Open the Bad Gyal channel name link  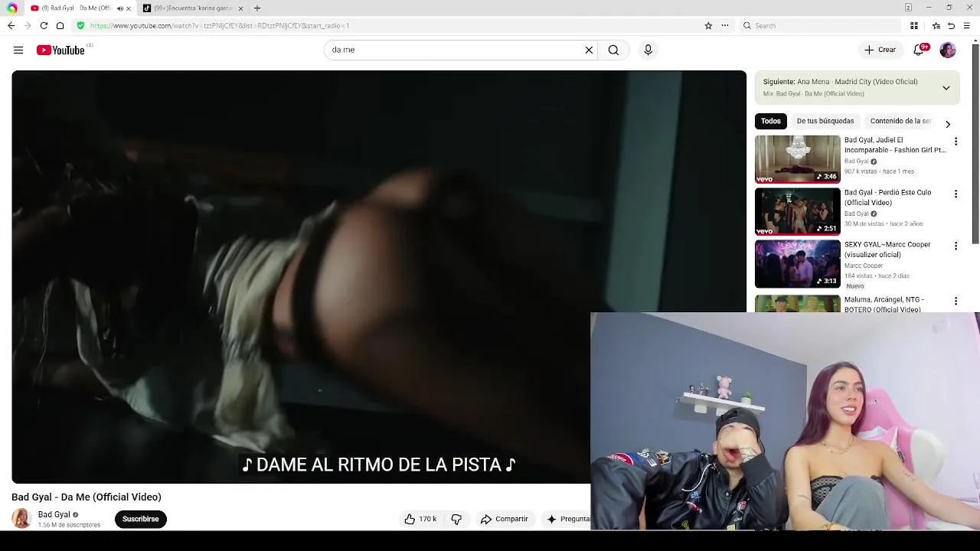click(x=54, y=515)
